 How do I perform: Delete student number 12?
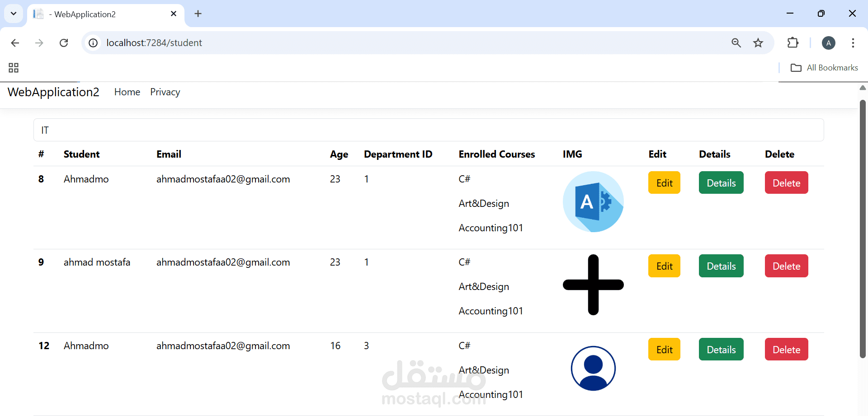pos(786,350)
